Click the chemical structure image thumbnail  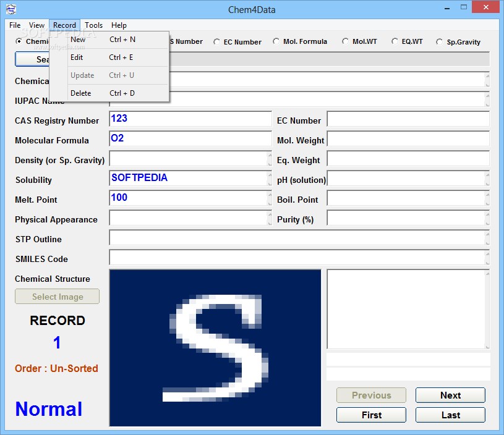pyautogui.click(x=215, y=348)
